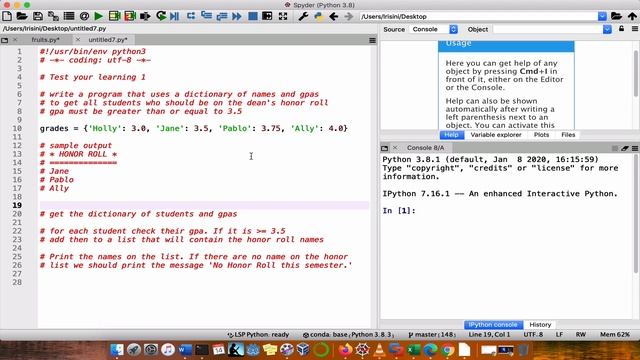Image resolution: width=640 pixels, height=360 pixels.
Task: Open the Source Console dropdown
Action: (434, 29)
